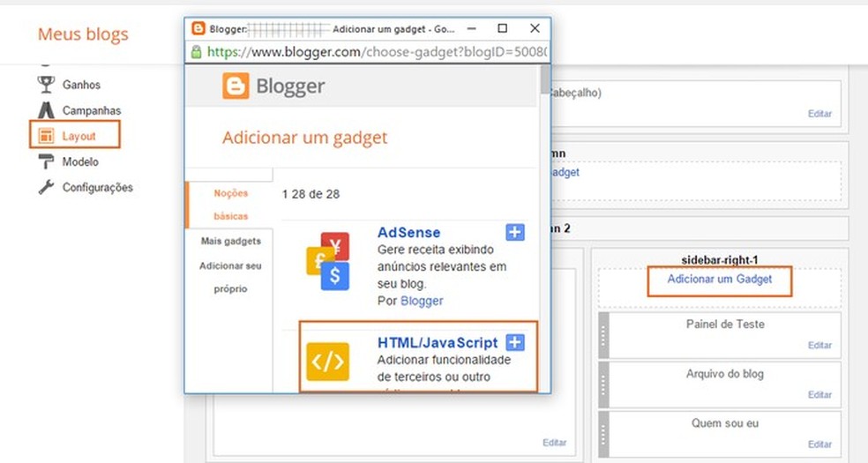Select Mais gadgets tab

click(231, 241)
